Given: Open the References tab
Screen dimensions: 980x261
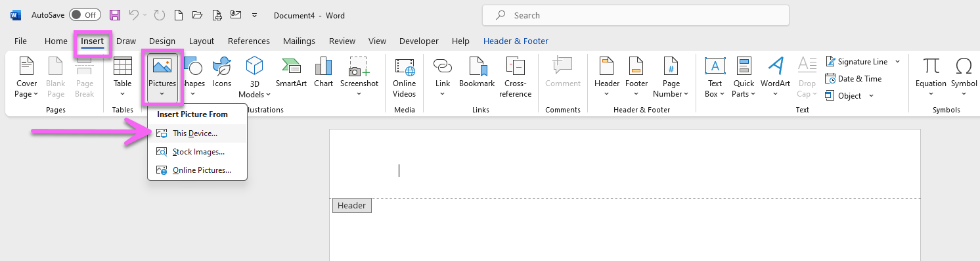Looking at the screenshot, I should pos(249,41).
